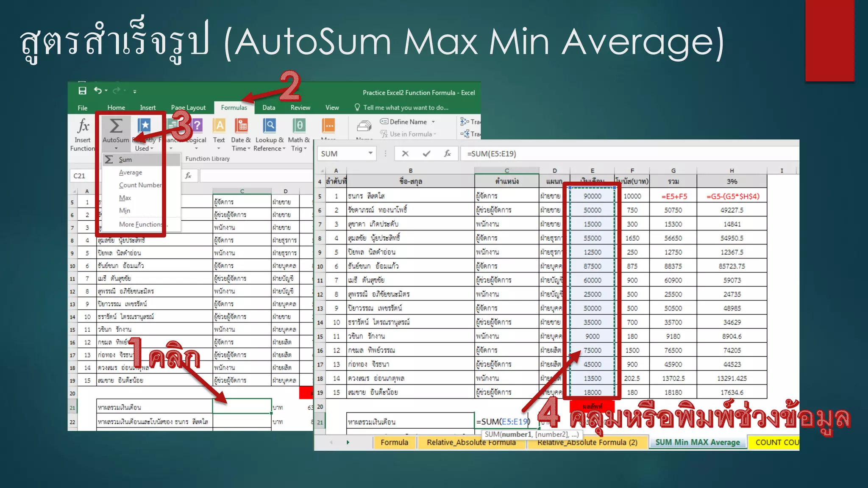Click the Undo arrow icon
Viewport: 868px width, 488px height.
98,90
